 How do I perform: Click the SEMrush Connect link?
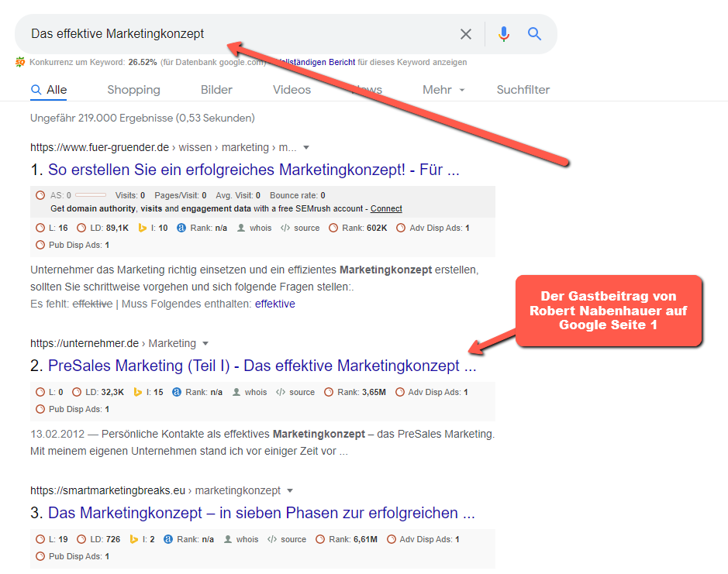click(386, 209)
